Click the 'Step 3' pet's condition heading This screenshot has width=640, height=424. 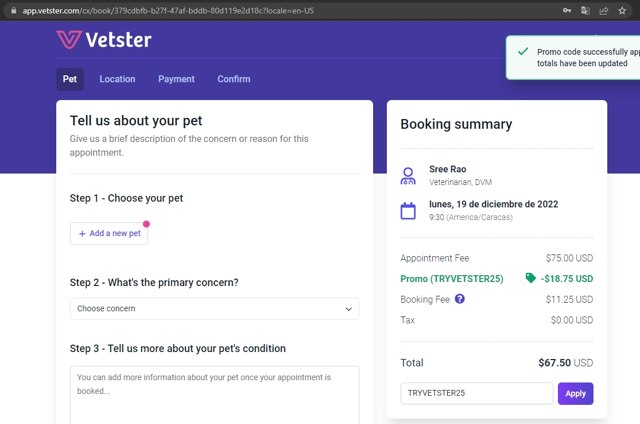click(178, 349)
